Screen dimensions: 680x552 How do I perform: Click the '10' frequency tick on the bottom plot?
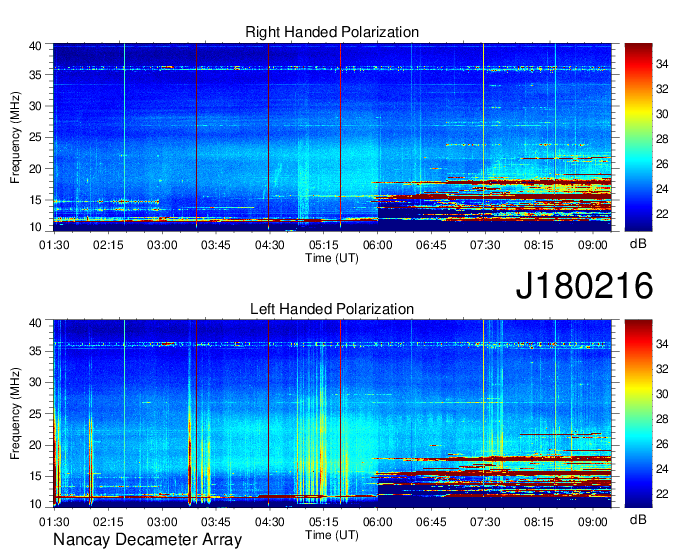(x=35, y=504)
